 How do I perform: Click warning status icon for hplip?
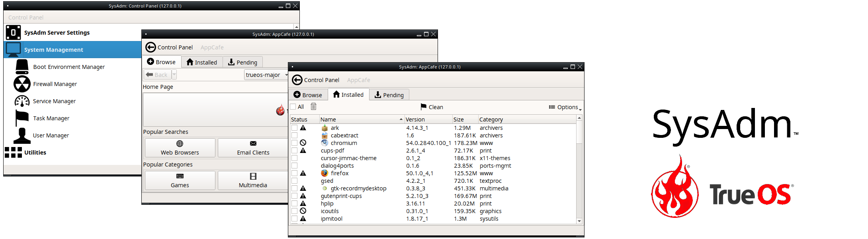tap(303, 204)
